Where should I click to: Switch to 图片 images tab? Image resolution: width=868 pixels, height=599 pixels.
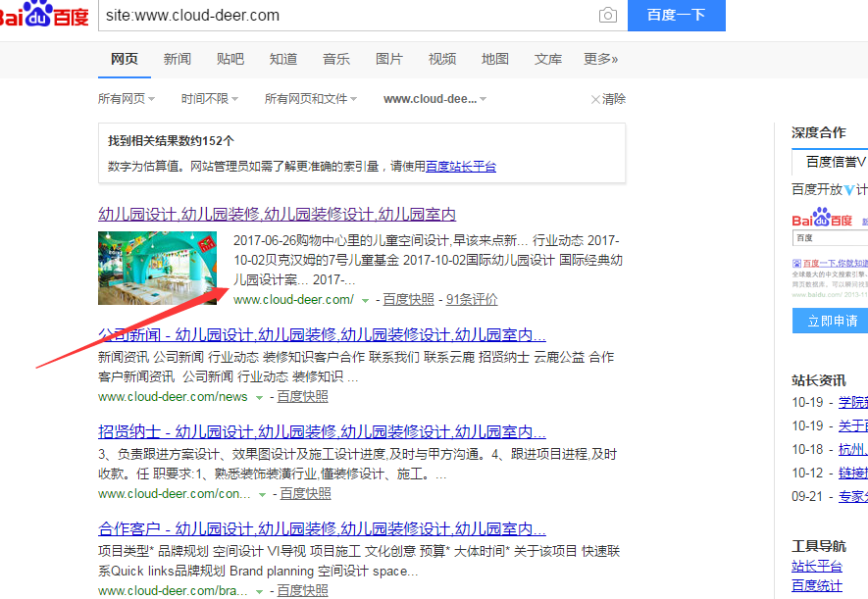coord(389,59)
